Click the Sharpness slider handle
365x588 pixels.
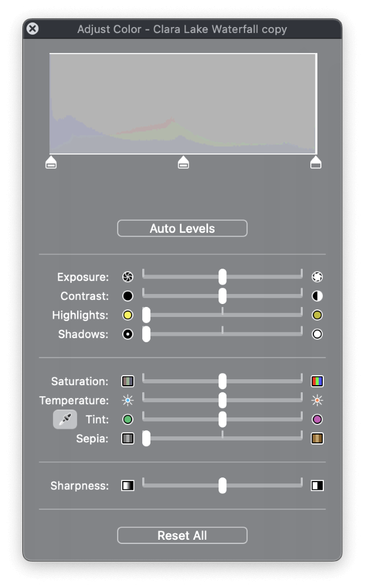pos(223,486)
